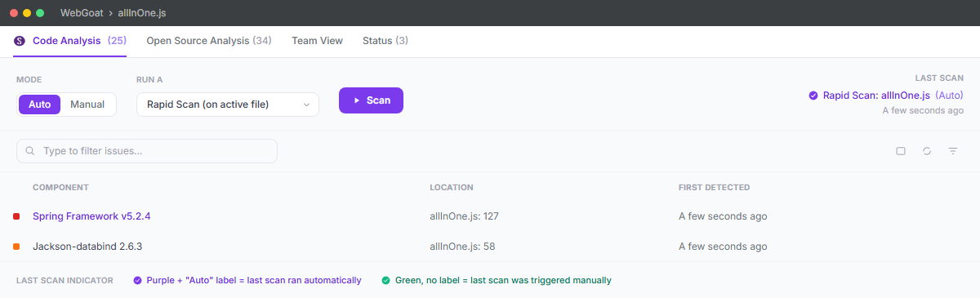980x298 pixels.
Task: Click the orange severity marker for Jackson-databind
Action: (x=16, y=246)
